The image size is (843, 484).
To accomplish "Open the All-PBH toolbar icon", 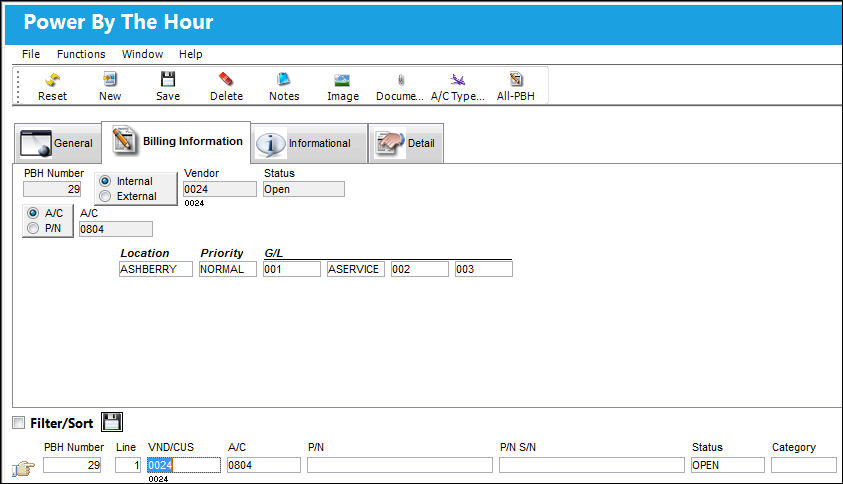I will 516,80.
